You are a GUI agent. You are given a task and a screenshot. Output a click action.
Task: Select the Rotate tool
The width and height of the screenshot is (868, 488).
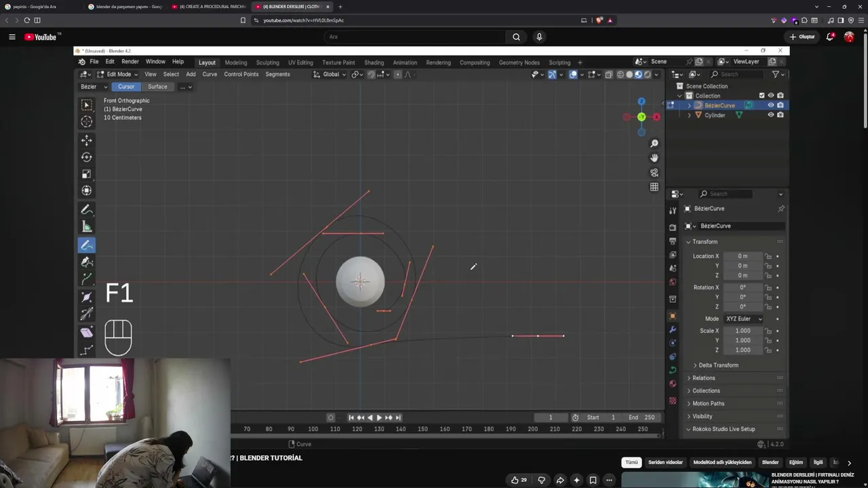87,157
